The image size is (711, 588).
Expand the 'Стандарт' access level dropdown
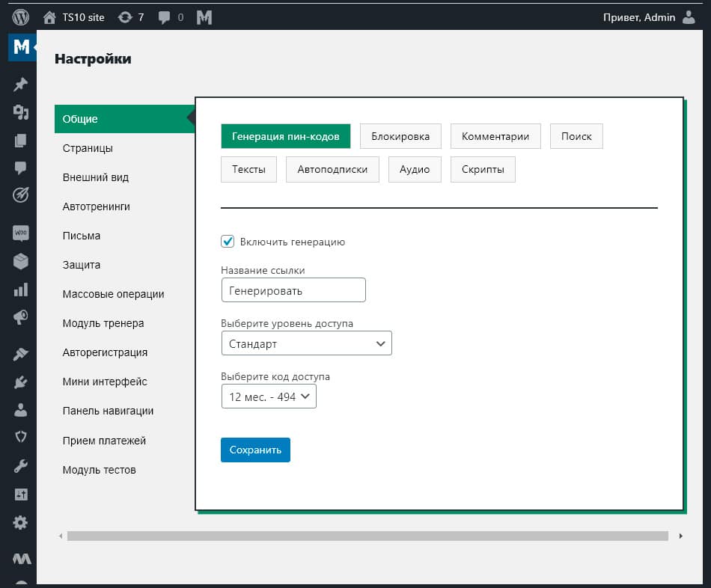[306, 344]
